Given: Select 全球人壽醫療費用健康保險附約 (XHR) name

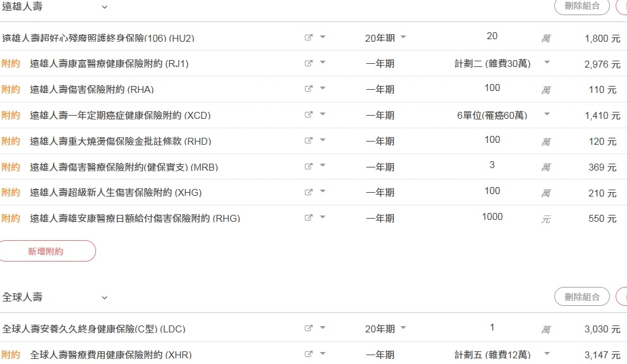Looking at the screenshot, I should pos(111,355).
